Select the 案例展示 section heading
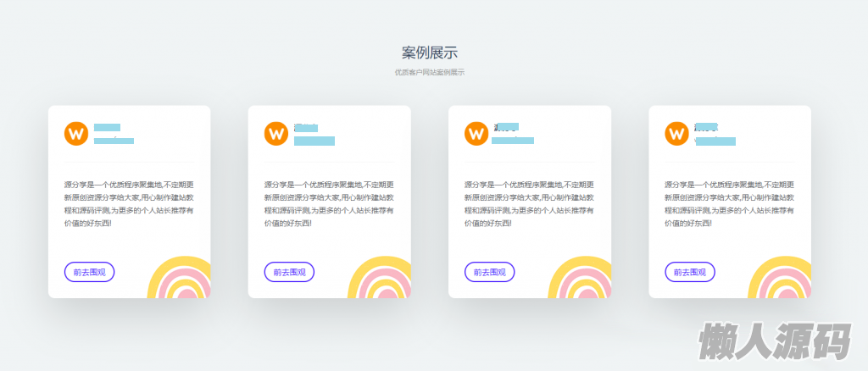868x371 pixels. 430,53
